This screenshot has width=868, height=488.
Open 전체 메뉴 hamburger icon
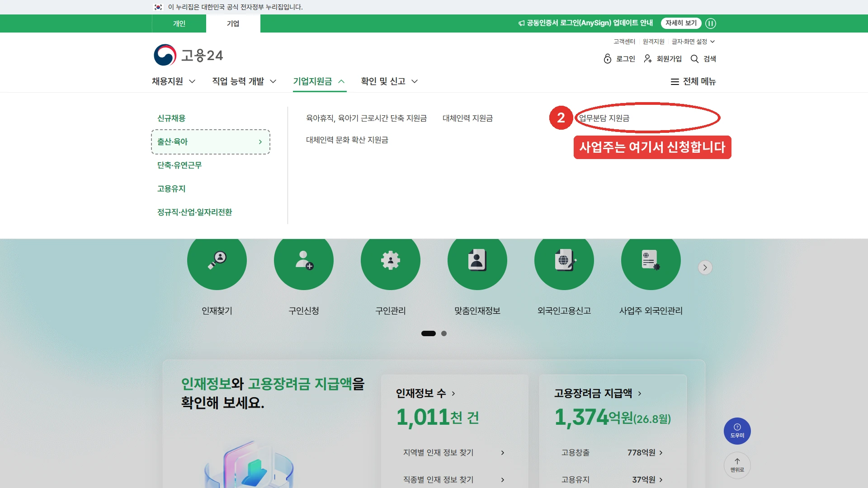point(675,82)
